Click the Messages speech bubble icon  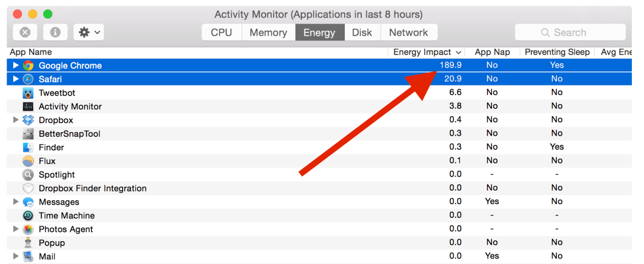[28, 202]
